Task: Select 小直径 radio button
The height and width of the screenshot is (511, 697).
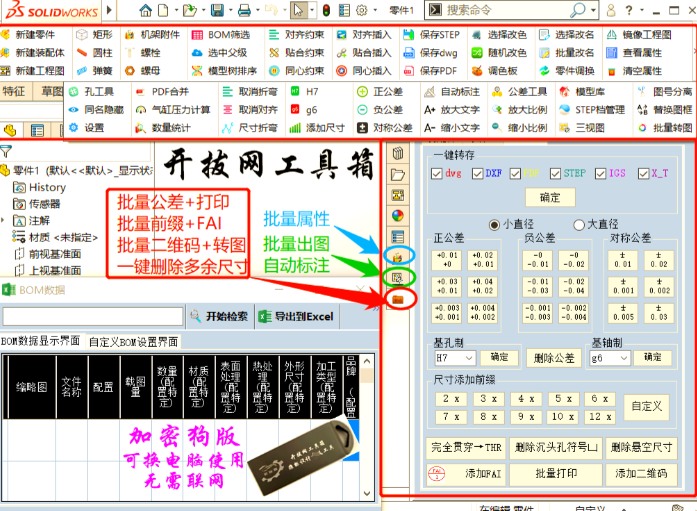Action: (494, 225)
